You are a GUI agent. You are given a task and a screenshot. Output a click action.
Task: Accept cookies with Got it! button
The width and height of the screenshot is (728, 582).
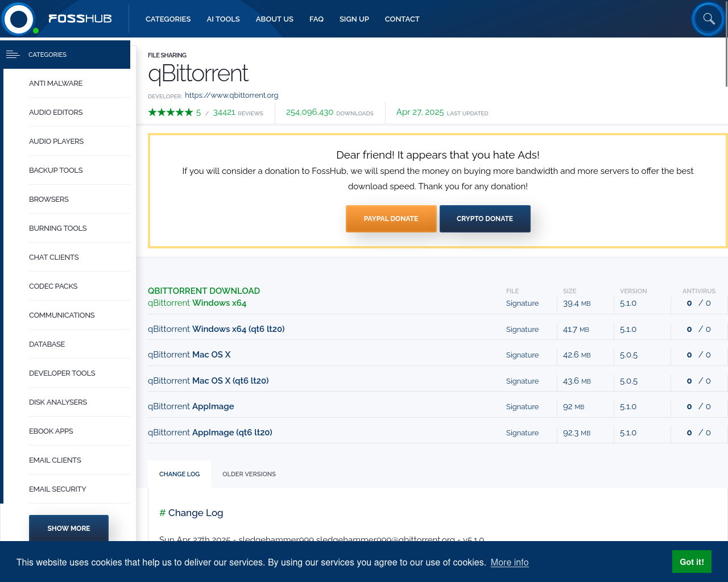pyautogui.click(x=692, y=562)
